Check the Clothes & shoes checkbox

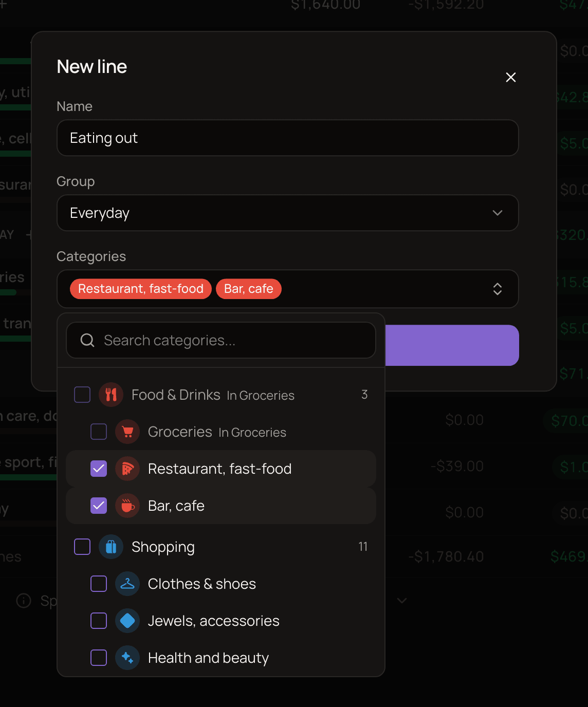(99, 584)
